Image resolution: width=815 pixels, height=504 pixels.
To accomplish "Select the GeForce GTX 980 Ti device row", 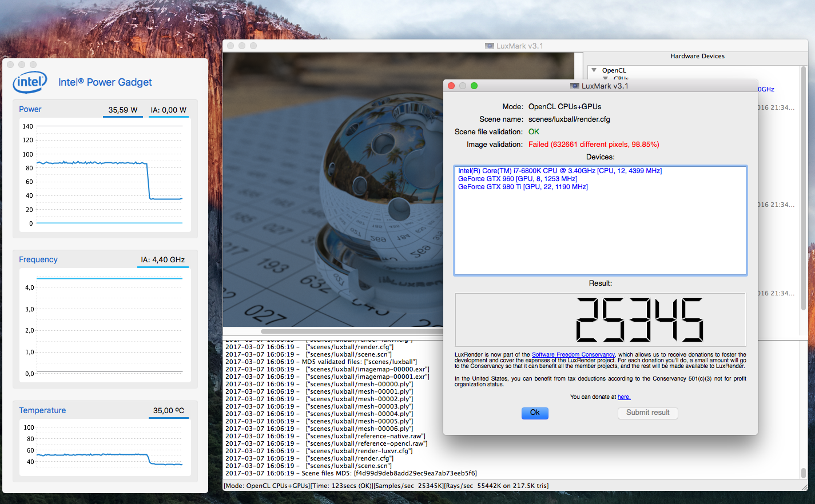I will 523,187.
